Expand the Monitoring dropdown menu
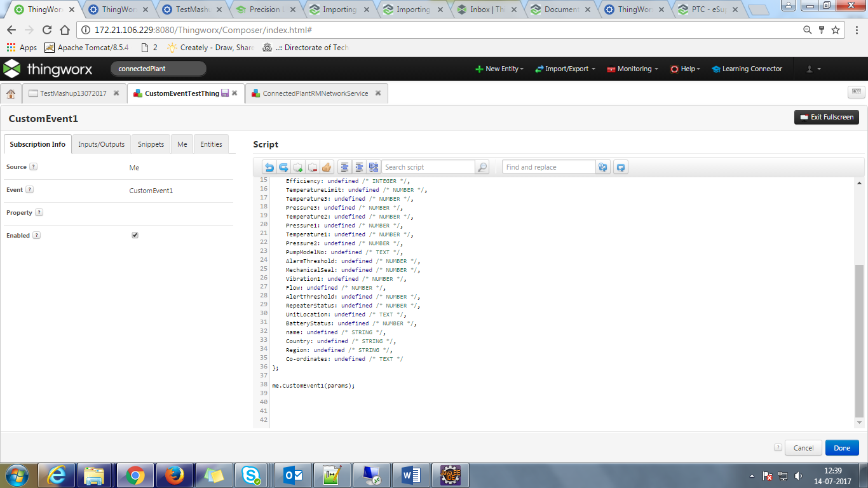This screenshot has height=488, width=868. [633, 69]
